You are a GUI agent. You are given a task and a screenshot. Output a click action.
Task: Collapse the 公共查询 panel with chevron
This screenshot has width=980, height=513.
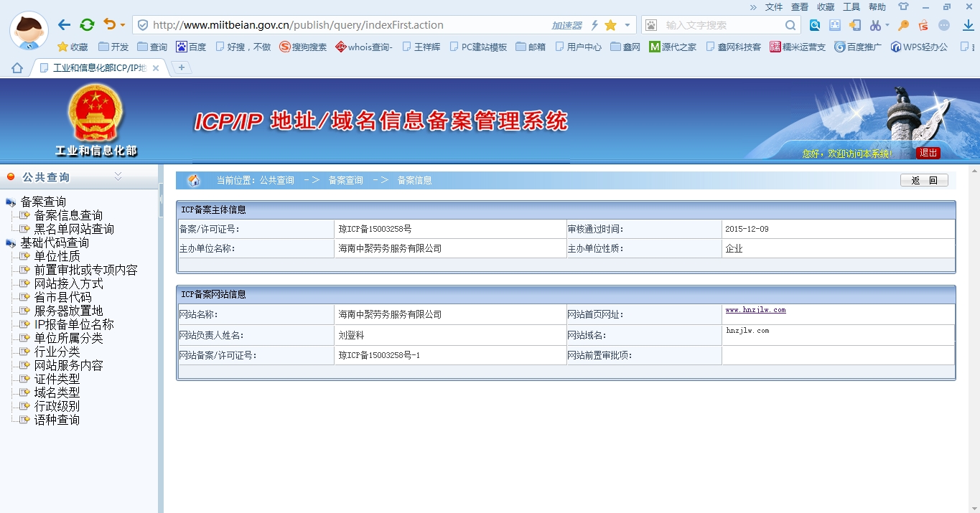(118, 177)
